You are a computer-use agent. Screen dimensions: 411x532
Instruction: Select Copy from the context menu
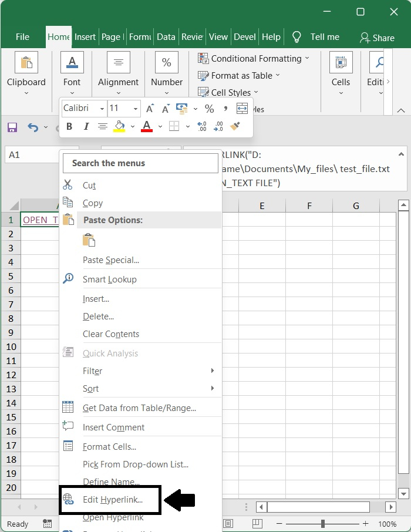[x=140, y=203]
